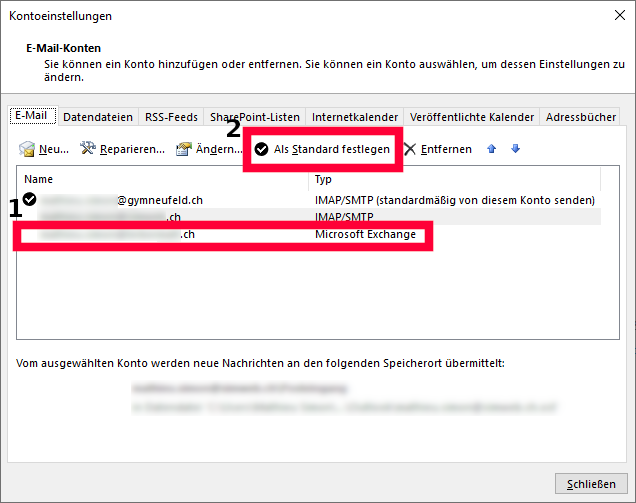Screen dimensions: 636x503
Task: Click the Name column header
Action: point(160,180)
